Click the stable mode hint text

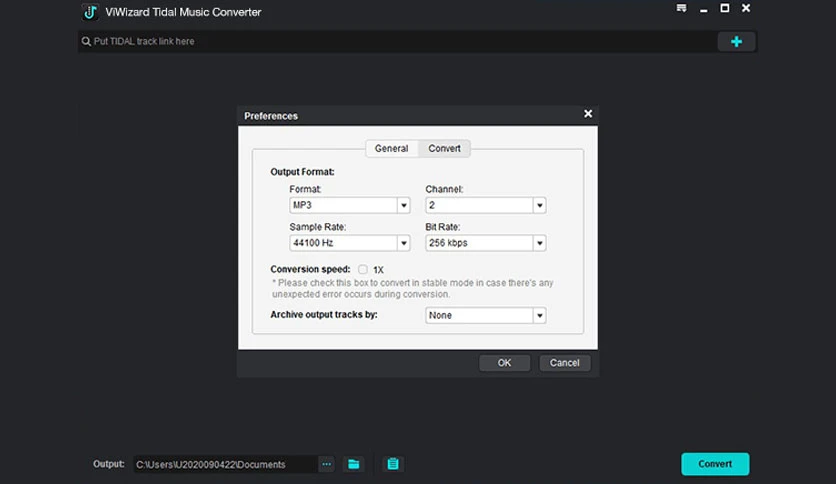pyautogui.click(x=413, y=288)
